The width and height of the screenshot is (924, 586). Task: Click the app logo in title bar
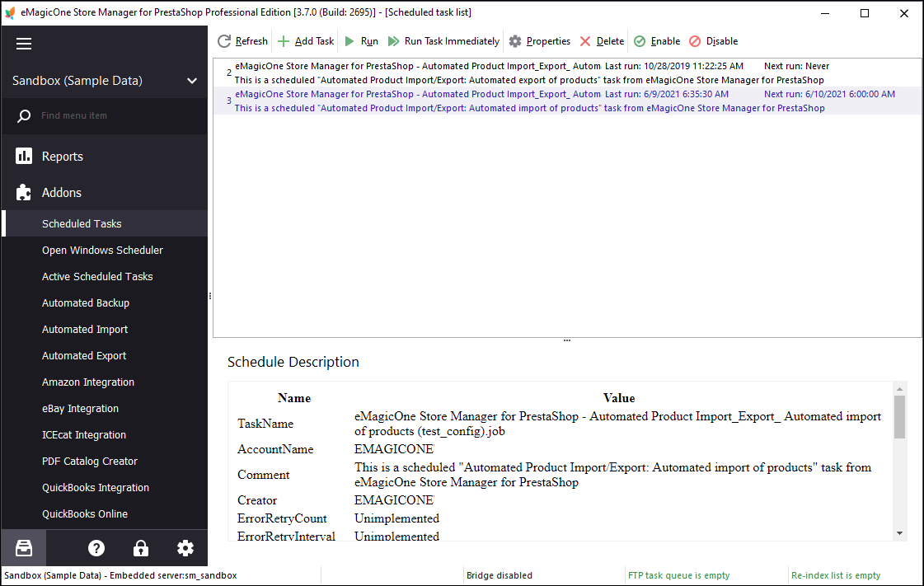pyautogui.click(x=10, y=12)
